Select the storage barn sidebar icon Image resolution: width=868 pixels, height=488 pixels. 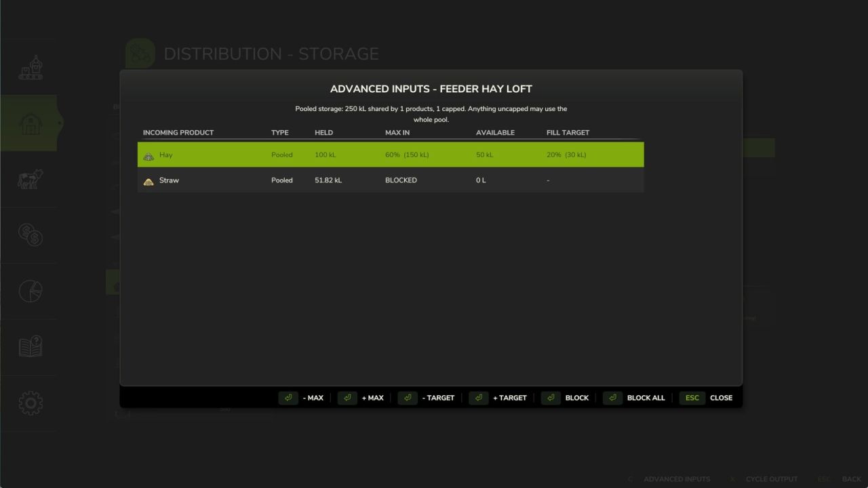tap(30, 123)
